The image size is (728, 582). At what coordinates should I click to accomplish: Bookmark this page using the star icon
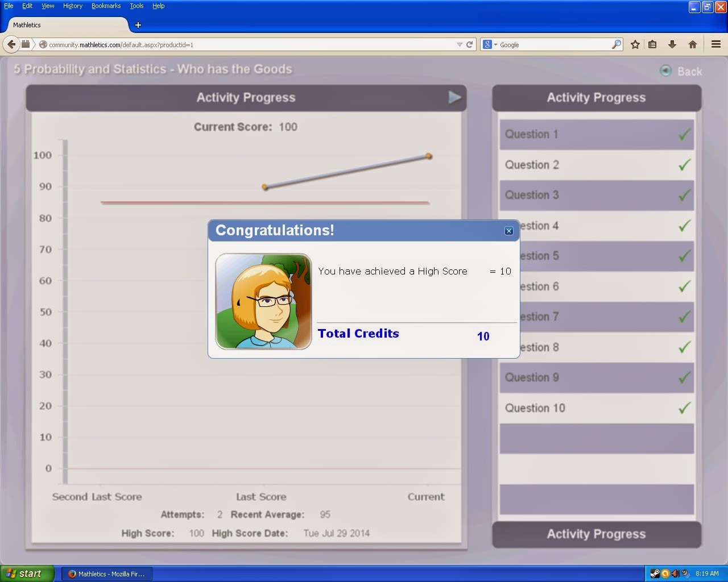pos(635,44)
